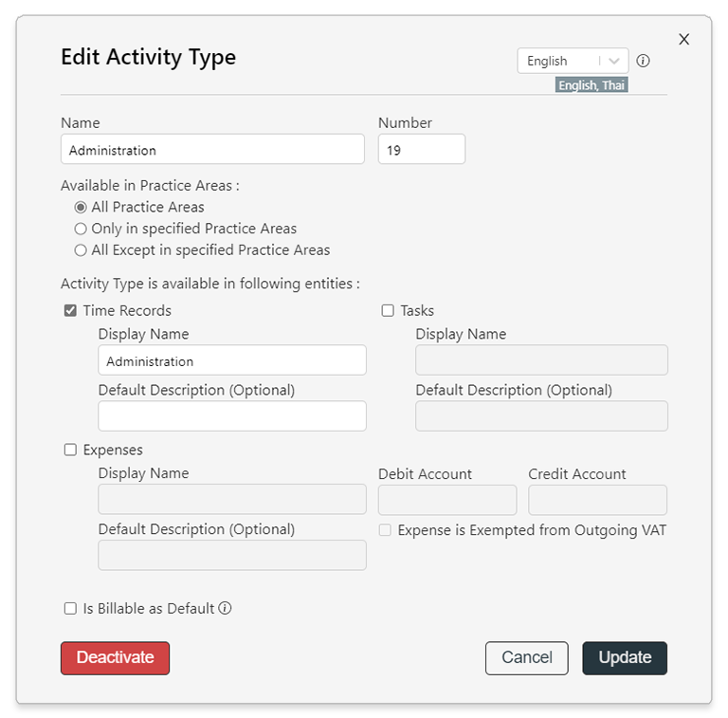Close the Edit Activity Type dialog
The width and height of the screenshot is (728, 718).
[683, 40]
